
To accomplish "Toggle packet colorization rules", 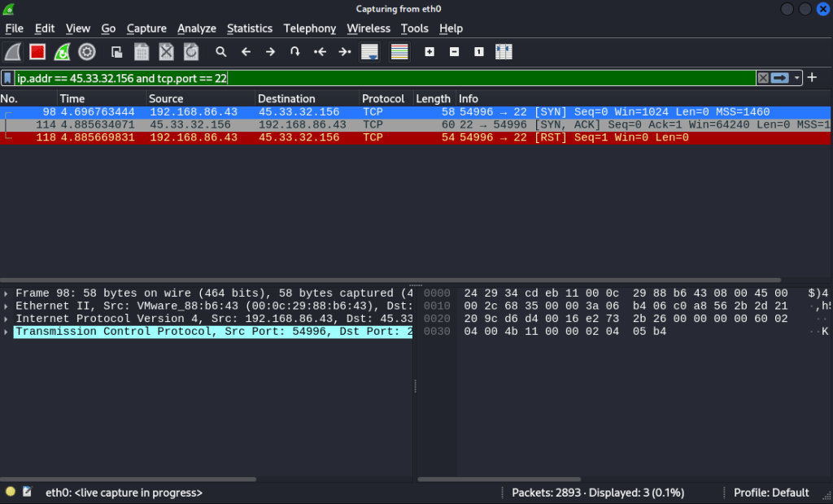I will (x=399, y=52).
